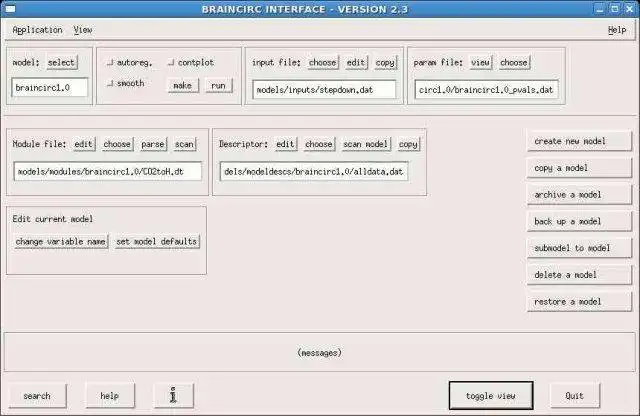640x416 pixels.
Task: Choose an input file
Action: point(323,62)
